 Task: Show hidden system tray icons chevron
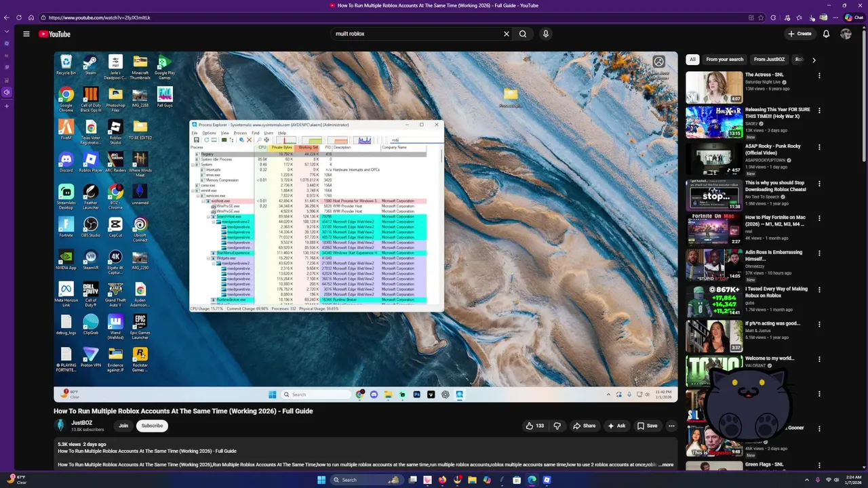[806, 480]
